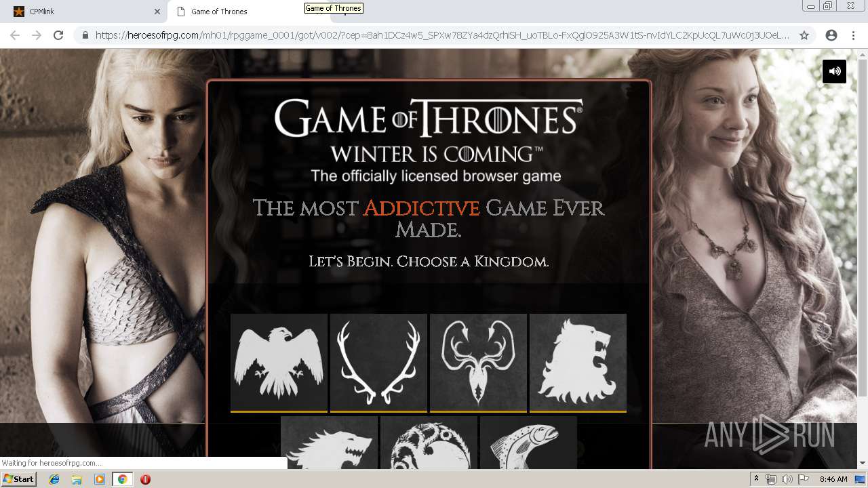Click the address bar URL
The width and height of the screenshot is (868, 488).
[x=442, y=35]
